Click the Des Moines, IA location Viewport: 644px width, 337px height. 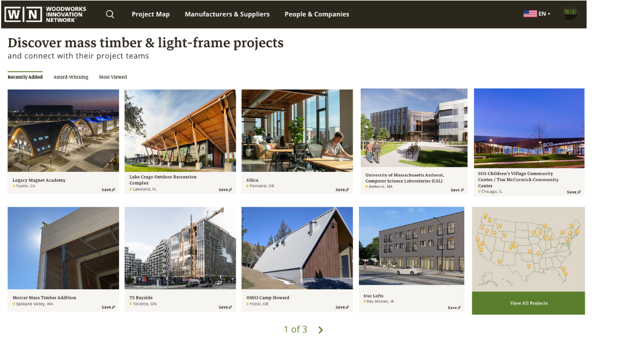[x=379, y=302]
